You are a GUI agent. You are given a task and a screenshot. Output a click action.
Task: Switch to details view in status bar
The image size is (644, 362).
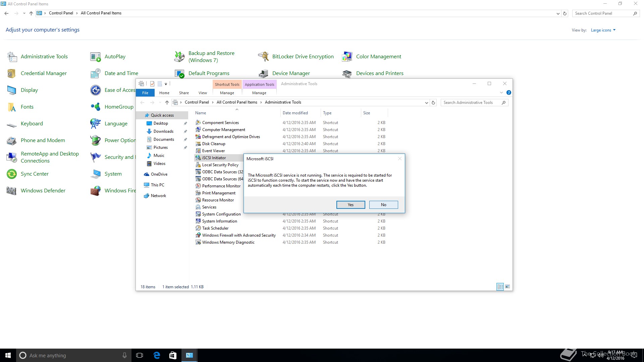(x=500, y=287)
